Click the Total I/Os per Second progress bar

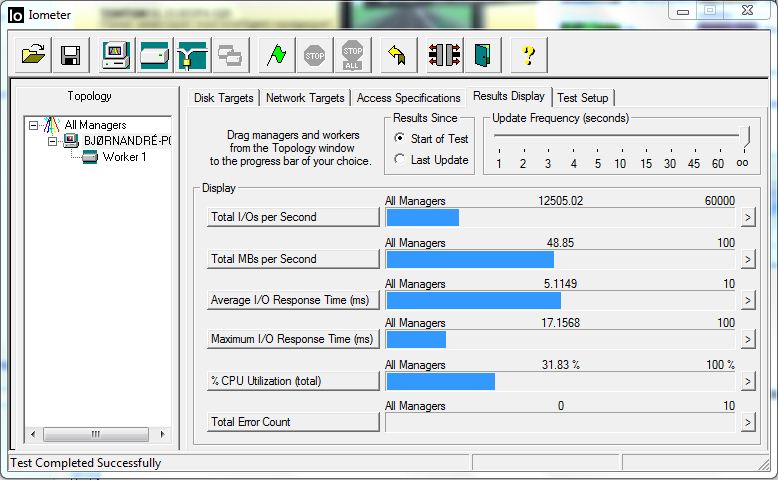[x=560, y=217]
